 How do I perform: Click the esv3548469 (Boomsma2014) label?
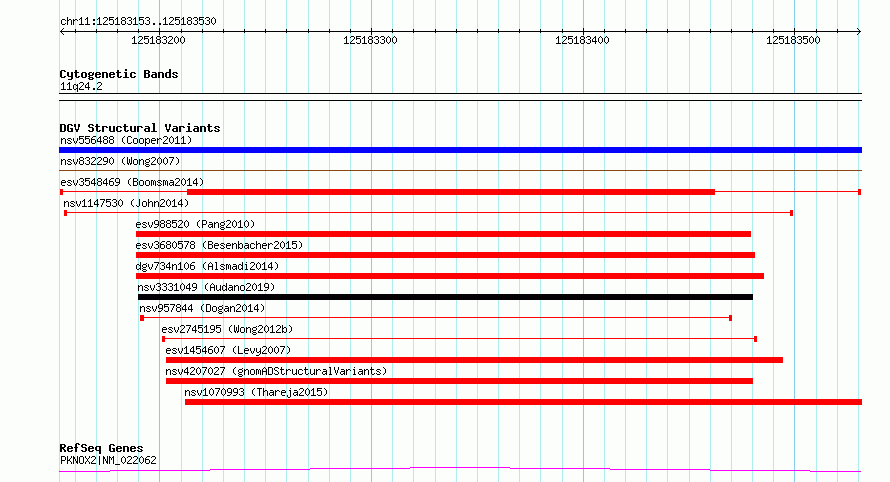[x=132, y=182]
